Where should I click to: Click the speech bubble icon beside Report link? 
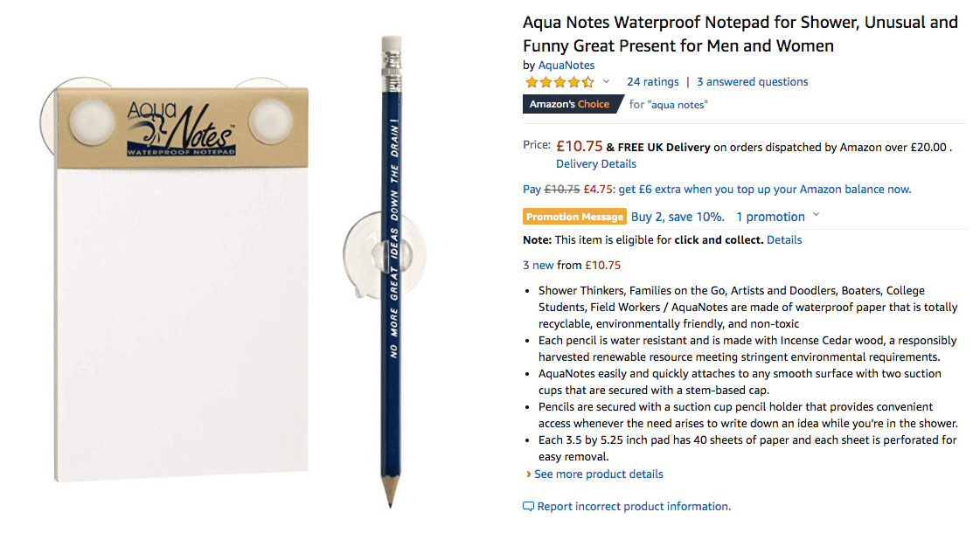528,507
